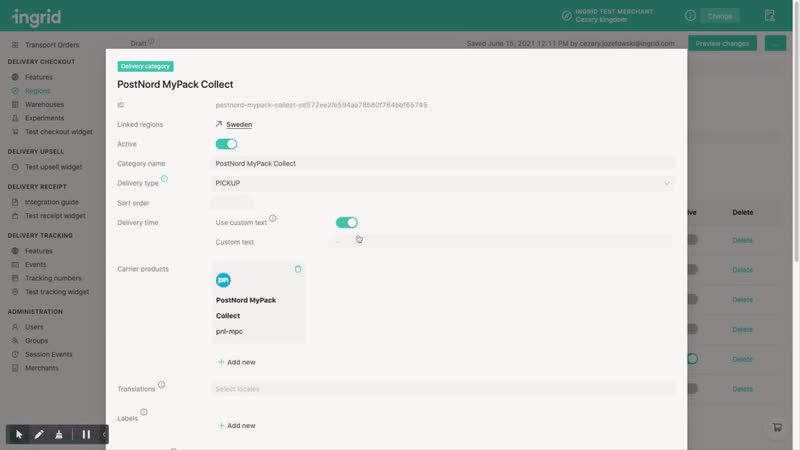Open the Sweden linked region link
This screenshot has height=450, width=800.
(238, 125)
